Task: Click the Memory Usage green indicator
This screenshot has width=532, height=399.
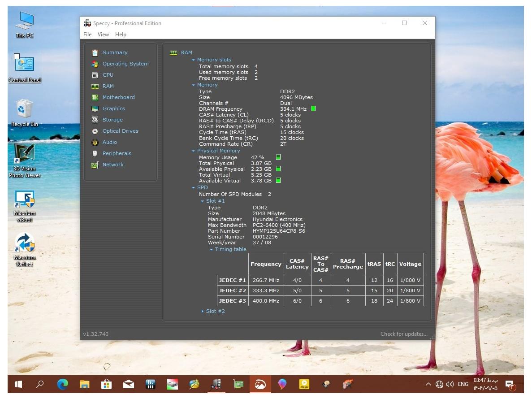Action: [x=278, y=157]
